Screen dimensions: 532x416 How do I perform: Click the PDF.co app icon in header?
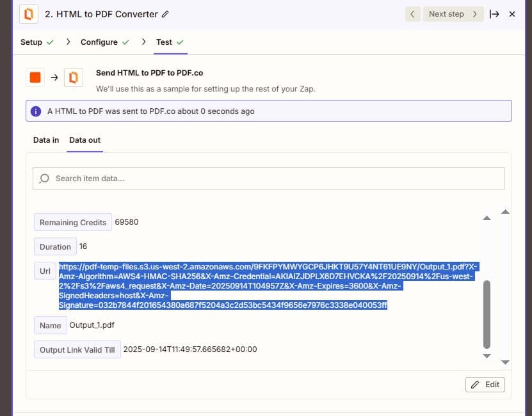29,14
